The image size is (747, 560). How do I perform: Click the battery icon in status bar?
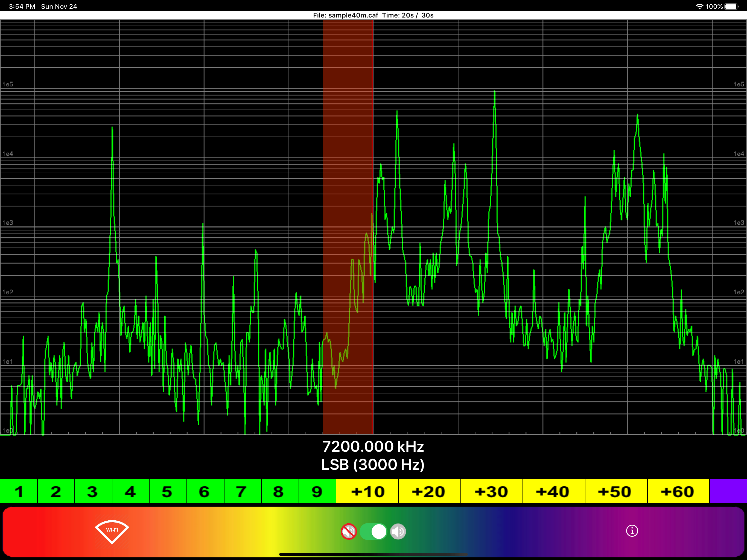point(732,6)
